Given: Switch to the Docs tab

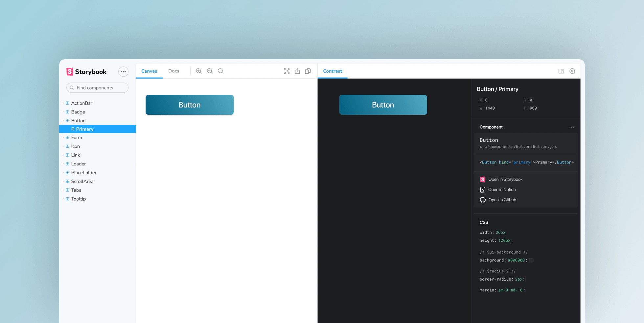Looking at the screenshot, I should click(x=173, y=71).
